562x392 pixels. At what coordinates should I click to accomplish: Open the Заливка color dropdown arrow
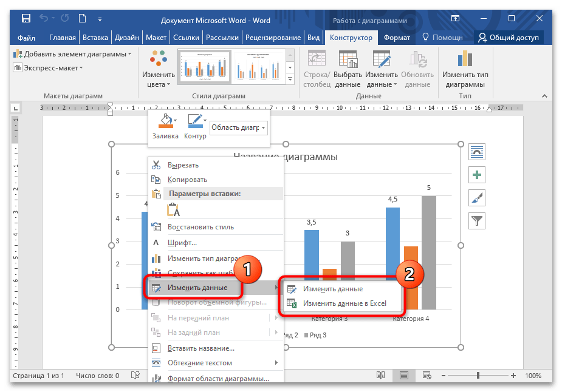176,121
